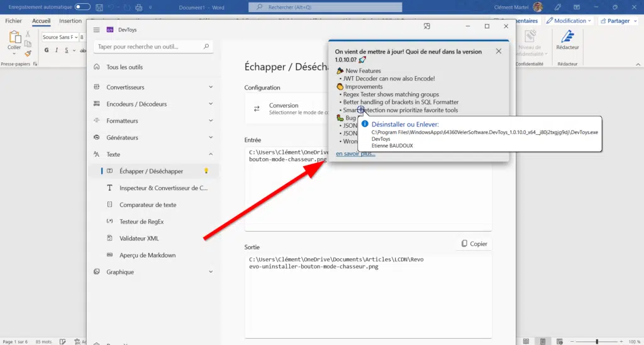Click the Coller paste icon in Word
Screen dimensions: 644x345
pos(14,37)
